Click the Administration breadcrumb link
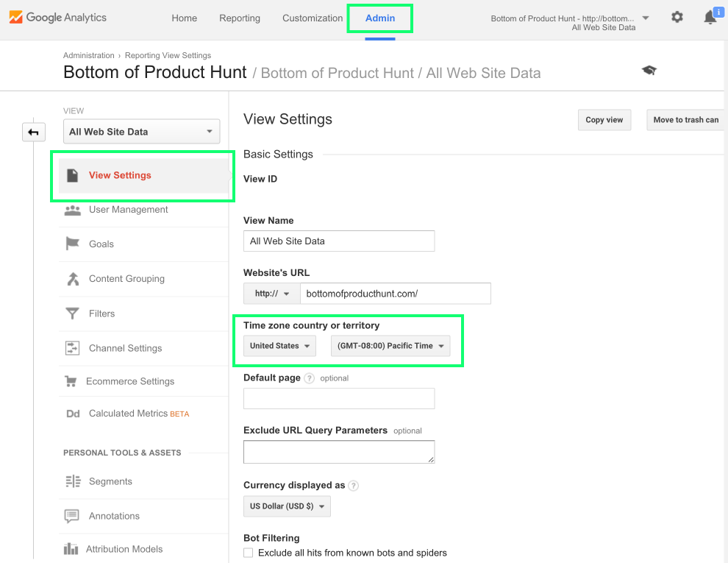 pyautogui.click(x=89, y=55)
